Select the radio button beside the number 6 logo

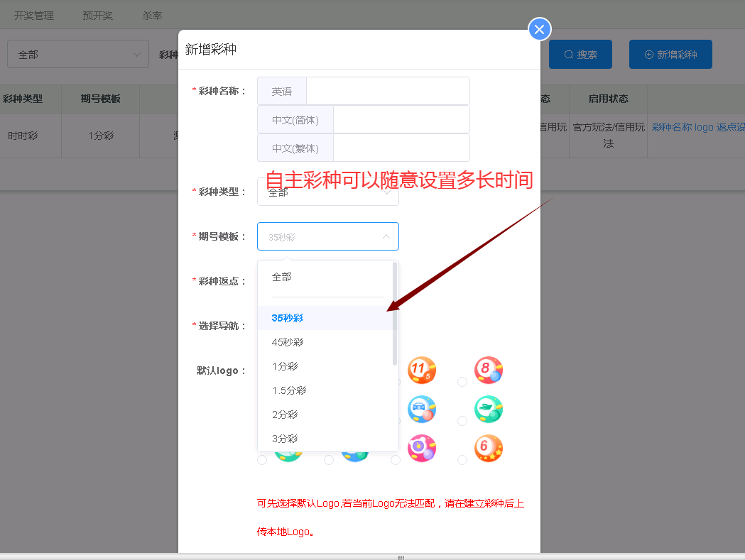[462, 460]
